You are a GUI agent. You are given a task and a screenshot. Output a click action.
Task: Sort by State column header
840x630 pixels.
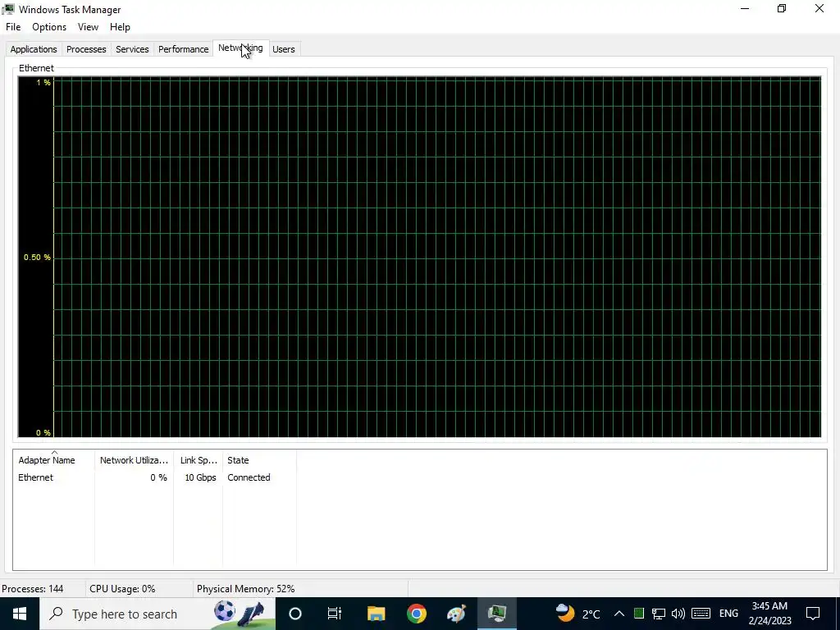click(x=259, y=460)
